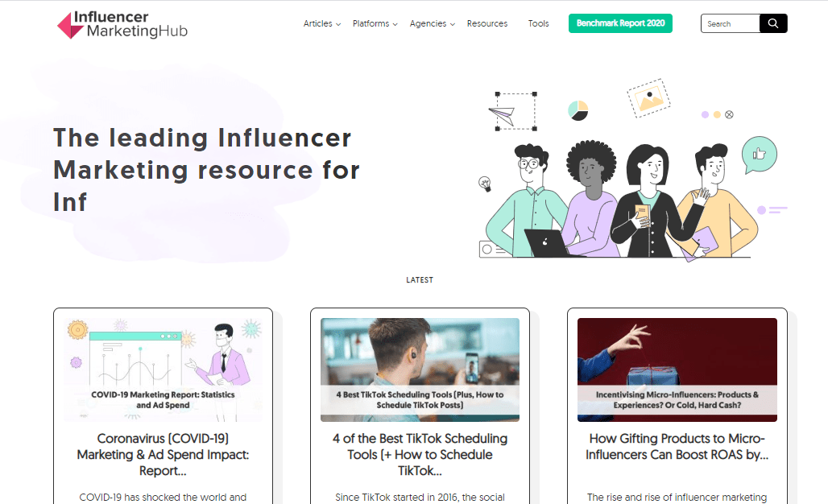Expand the Articles dropdown menu

(322, 23)
